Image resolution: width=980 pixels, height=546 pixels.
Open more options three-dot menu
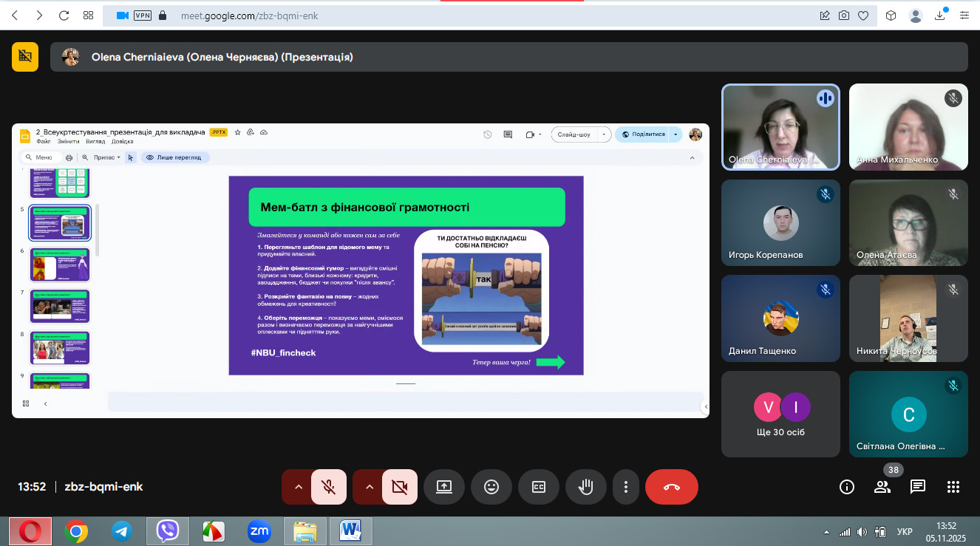626,487
